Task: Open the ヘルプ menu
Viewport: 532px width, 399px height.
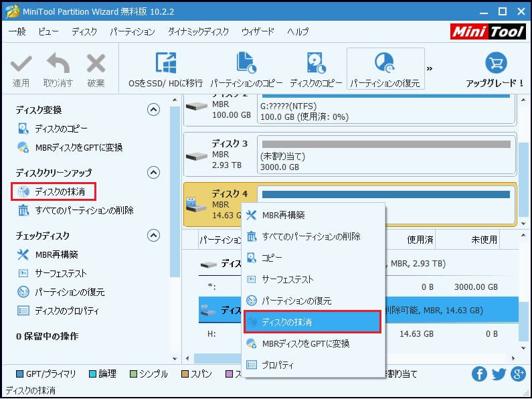Action: [298, 31]
